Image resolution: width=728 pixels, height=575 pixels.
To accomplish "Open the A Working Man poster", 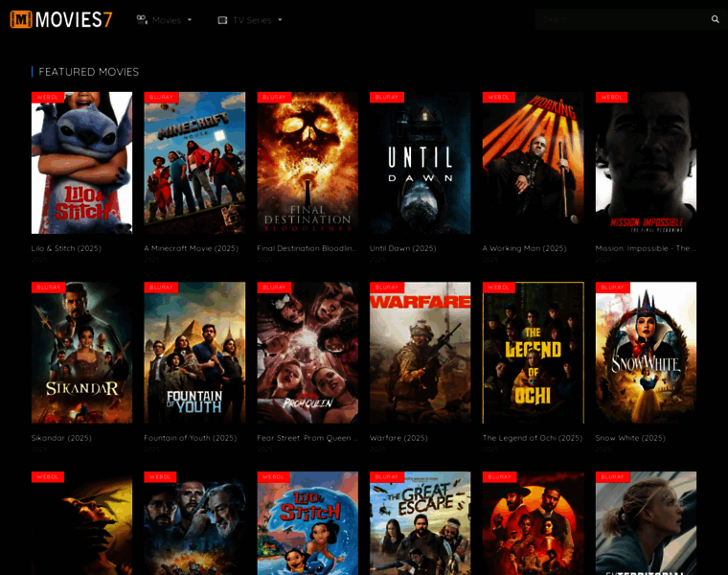I will click(533, 163).
